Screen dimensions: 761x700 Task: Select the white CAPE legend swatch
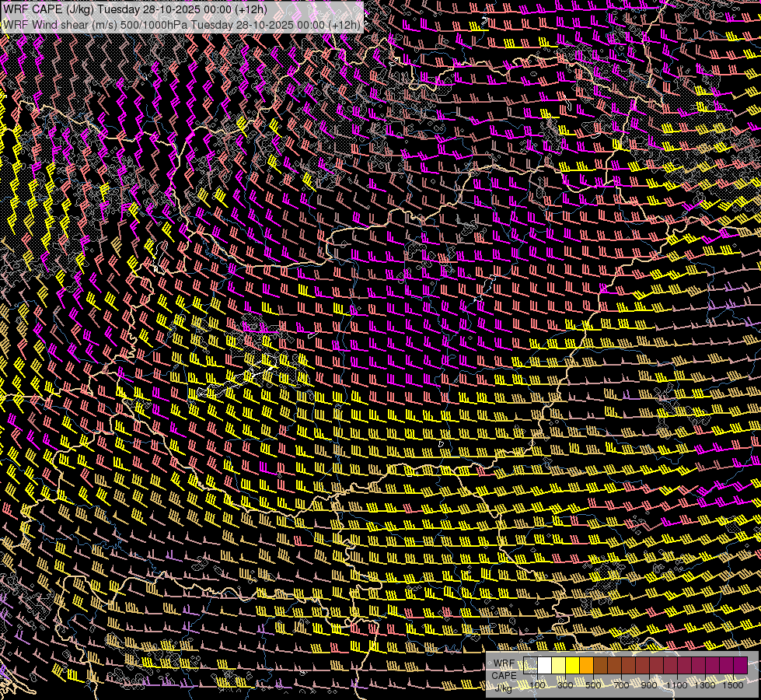tap(545, 666)
